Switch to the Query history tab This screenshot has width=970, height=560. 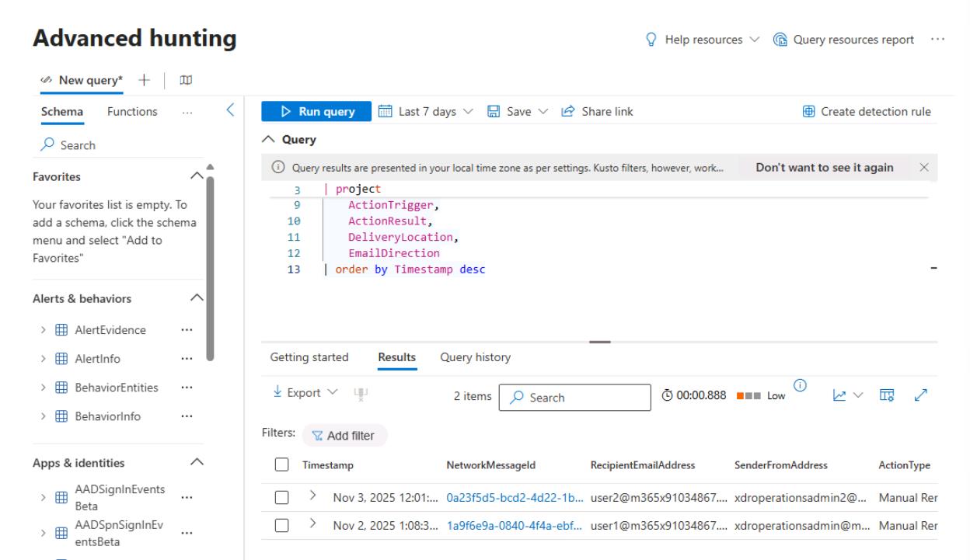click(475, 357)
